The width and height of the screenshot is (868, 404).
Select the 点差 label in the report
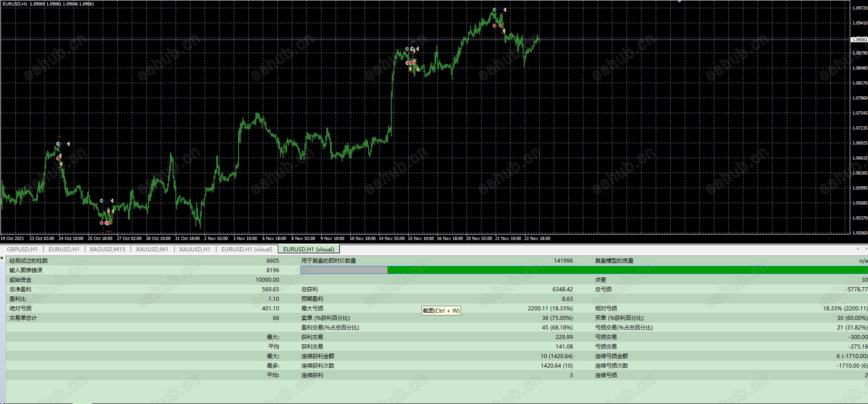coord(601,280)
